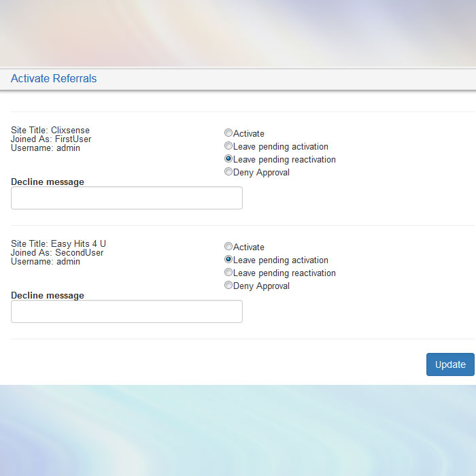Choose Deny Approval for Clixsense
The height and width of the screenshot is (476, 476).
(x=228, y=171)
